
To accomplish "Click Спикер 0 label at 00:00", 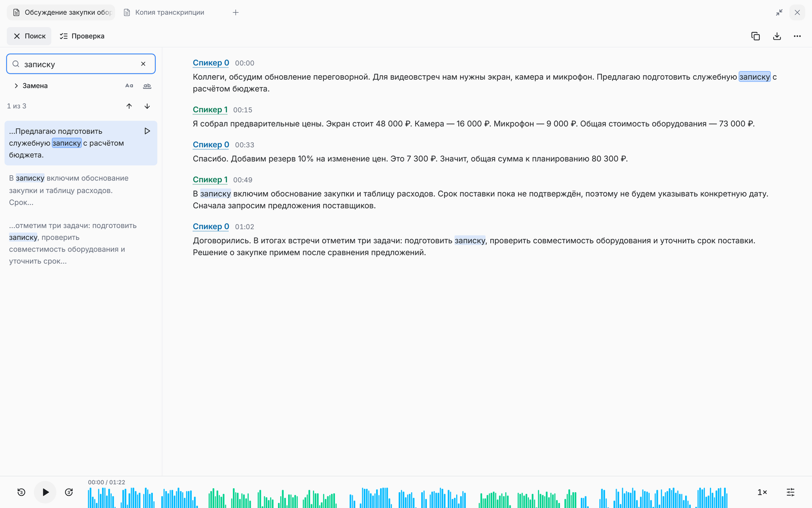I will pos(211,63).
